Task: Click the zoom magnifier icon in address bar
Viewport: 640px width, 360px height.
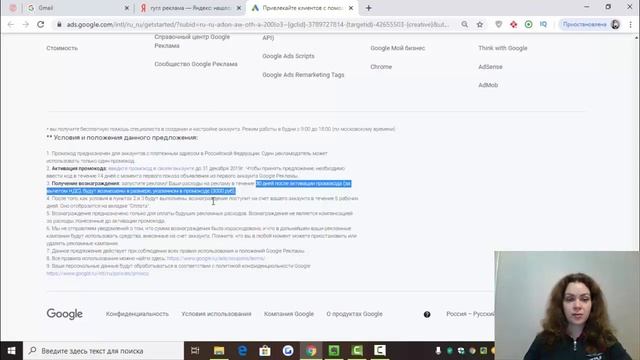Action: [464, 24]
